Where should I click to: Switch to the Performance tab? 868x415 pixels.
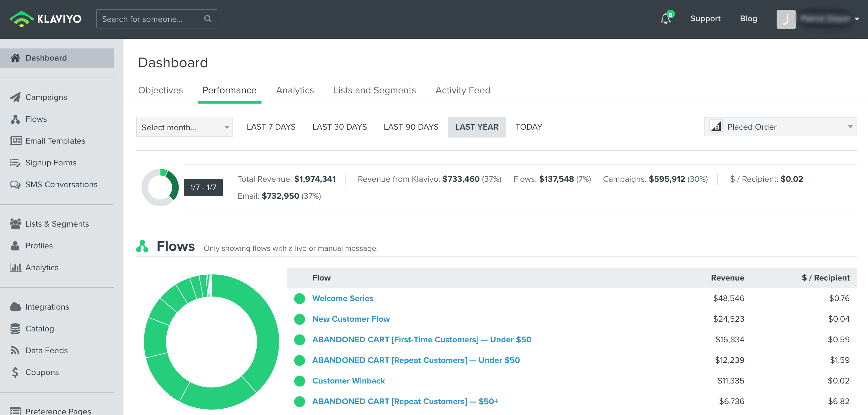(x=229, y=90)
